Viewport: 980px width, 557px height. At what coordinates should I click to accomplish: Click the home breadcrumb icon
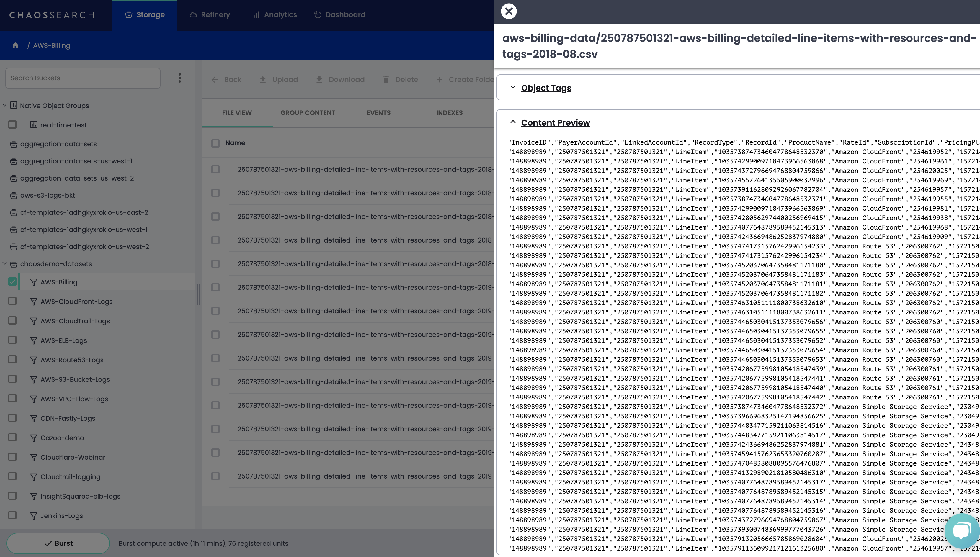(x=15, y=45)
